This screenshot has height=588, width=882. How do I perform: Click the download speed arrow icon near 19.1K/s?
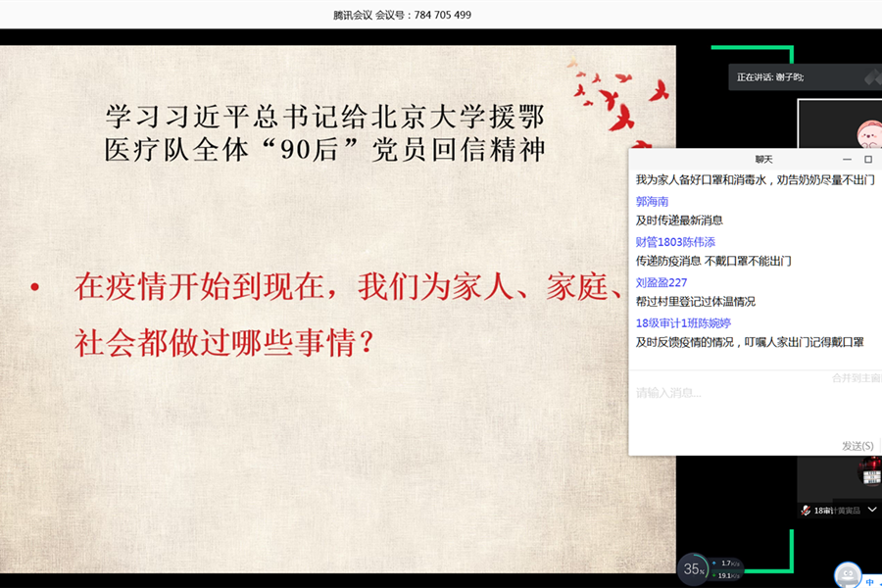[x=714, y=575]
